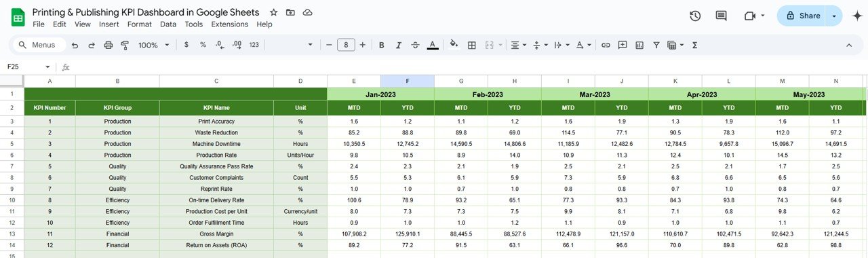Open the functions sigma icon

point(695,45)
